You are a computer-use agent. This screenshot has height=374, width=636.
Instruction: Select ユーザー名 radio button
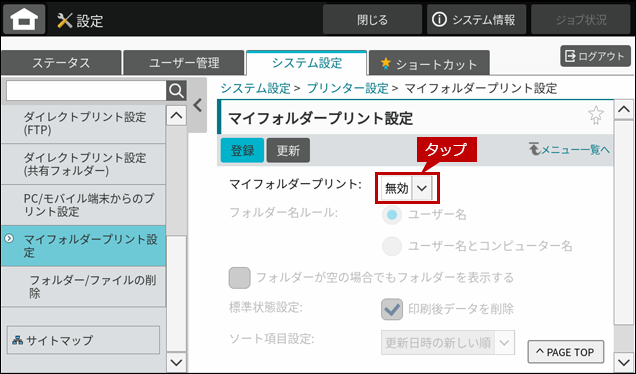click(392, 215)
